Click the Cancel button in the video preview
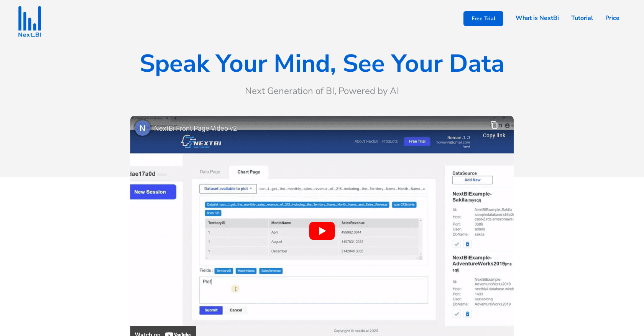This screenshot has width=644, height=336. [x=236, y=310]
